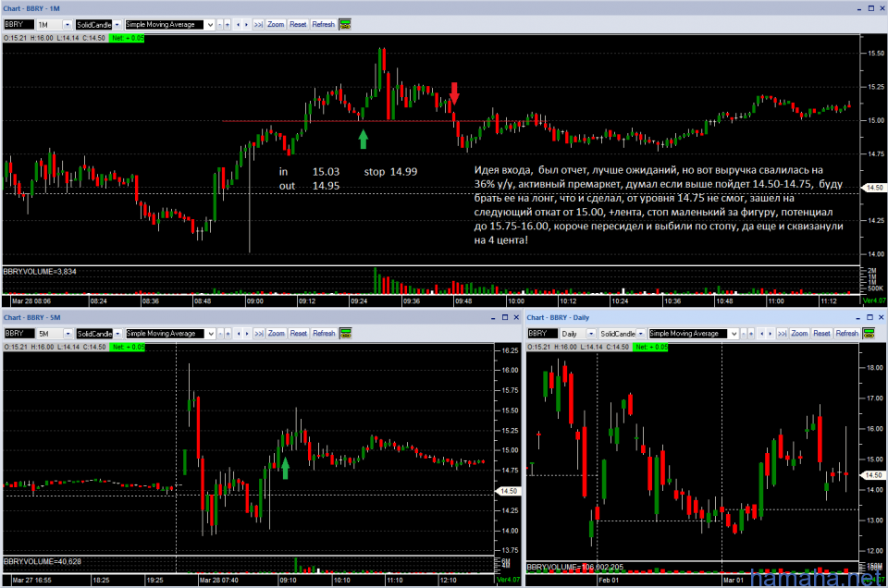
Task: Click Reset button in Daily chart
Action: [821, 334]
